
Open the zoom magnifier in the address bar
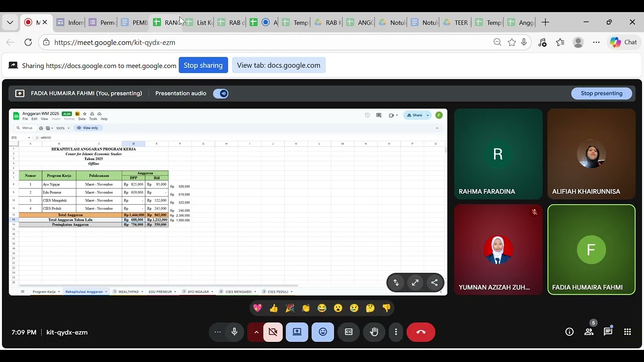(498, 42)
